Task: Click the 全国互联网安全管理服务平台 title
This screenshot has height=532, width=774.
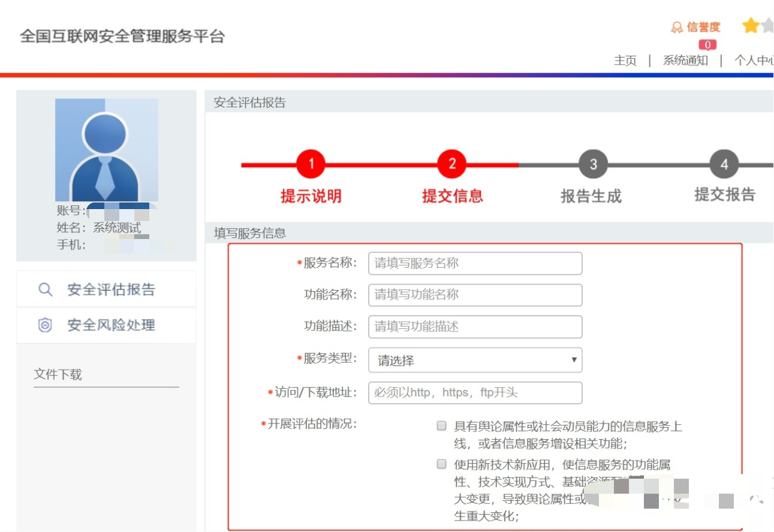Action: click(x=122, y=36)
